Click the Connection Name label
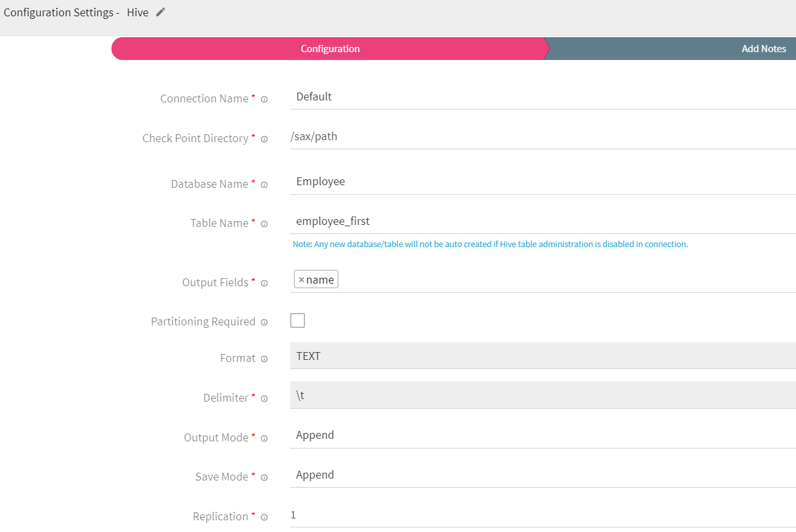 [204, 98]
